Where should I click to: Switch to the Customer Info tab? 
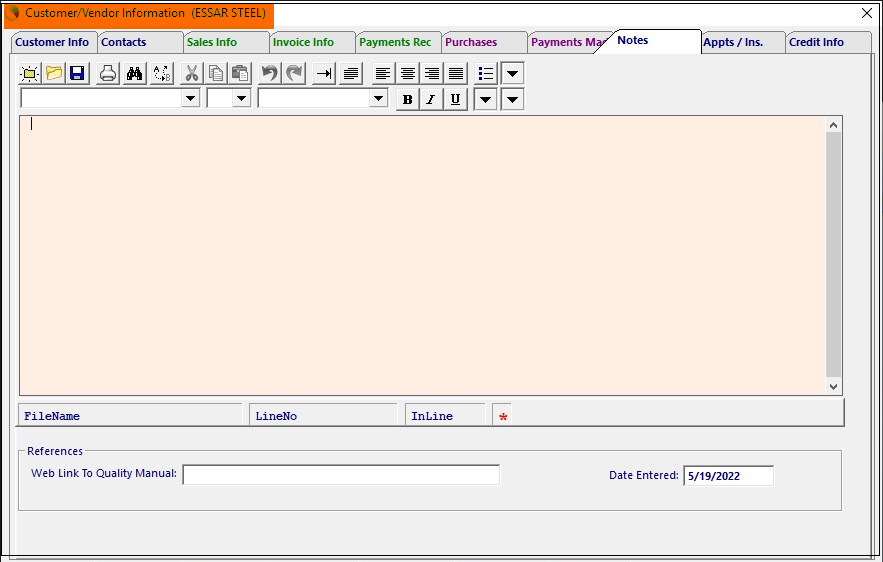click(52, 42)
